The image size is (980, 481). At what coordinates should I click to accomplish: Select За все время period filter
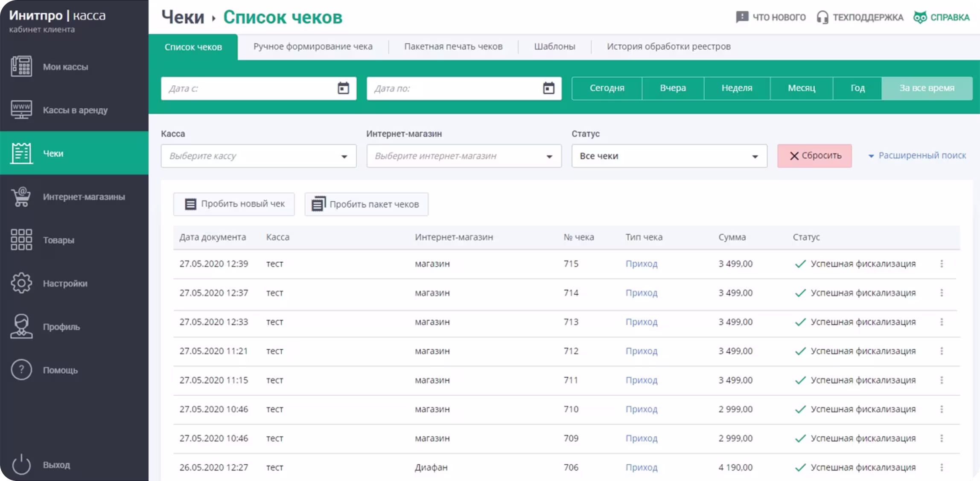coord(927,88)
